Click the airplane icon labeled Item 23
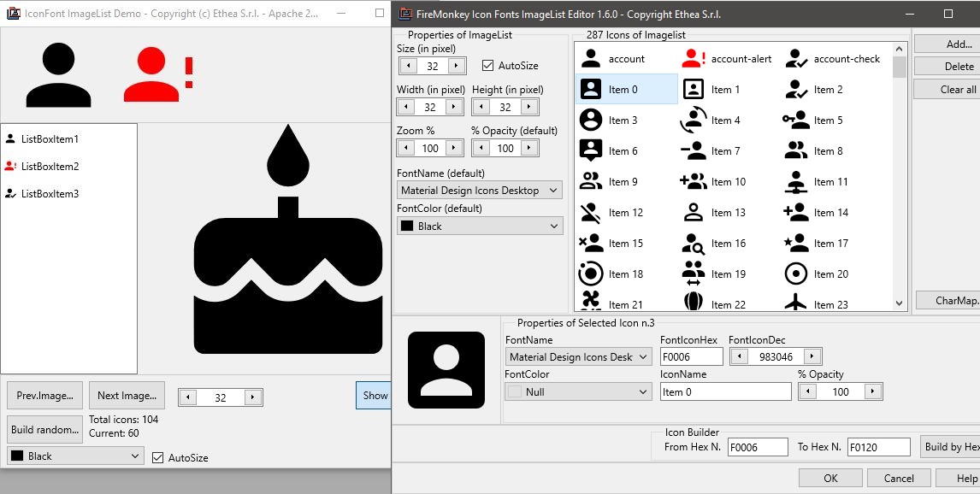This screenshot has height=494, width=980. point(829,303)
